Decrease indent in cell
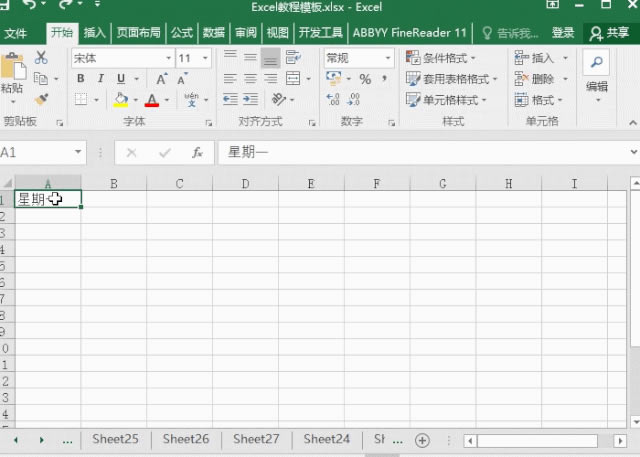Image resolution: width=640 pixels, height=457 pixels. pos(230,99)
